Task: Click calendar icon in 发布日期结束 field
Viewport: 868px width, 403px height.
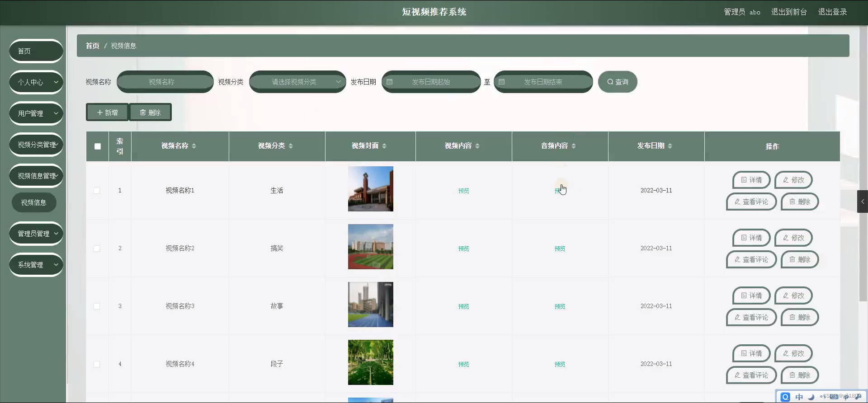Action: pos(502,82)
